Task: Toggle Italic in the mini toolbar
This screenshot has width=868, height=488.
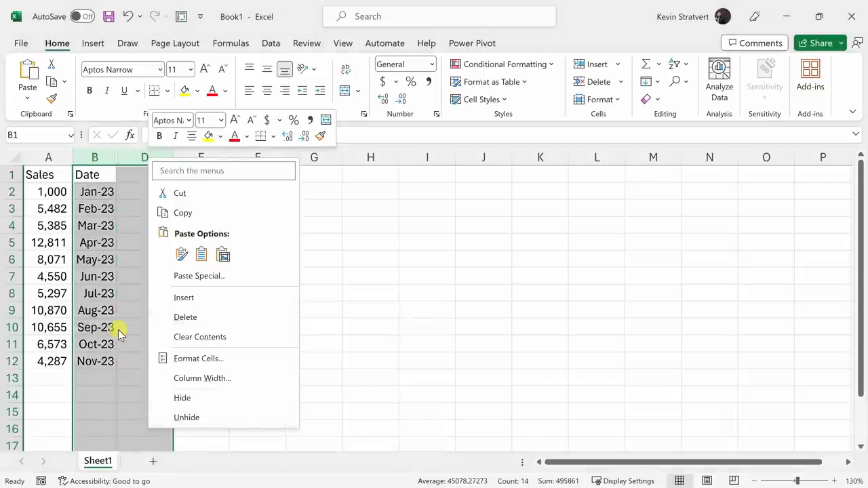Action: [176, 136]
